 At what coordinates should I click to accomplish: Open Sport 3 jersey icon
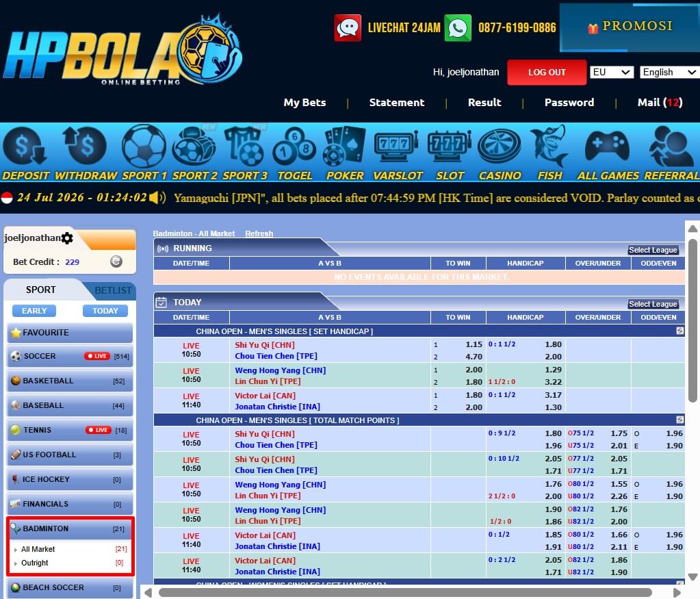(244, 146)
